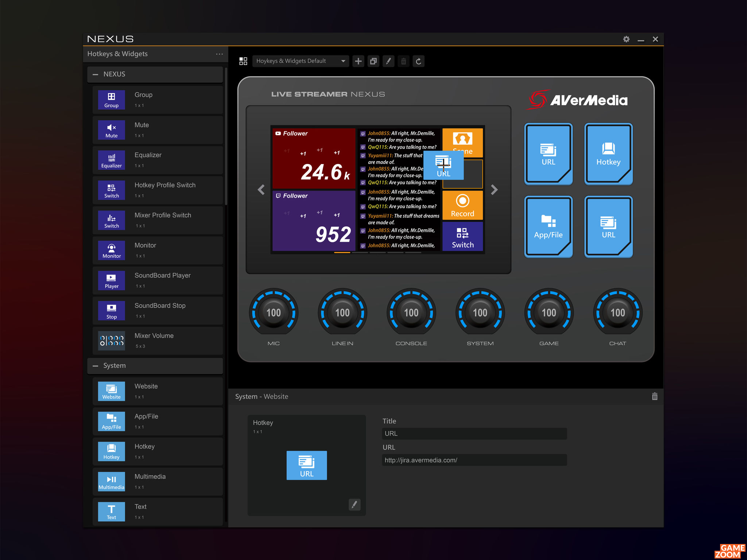Image resolution: width=747 pixels, height=560 pixels.
Task: Select the red Follower 24.6k widget
Action: [314, 158]
